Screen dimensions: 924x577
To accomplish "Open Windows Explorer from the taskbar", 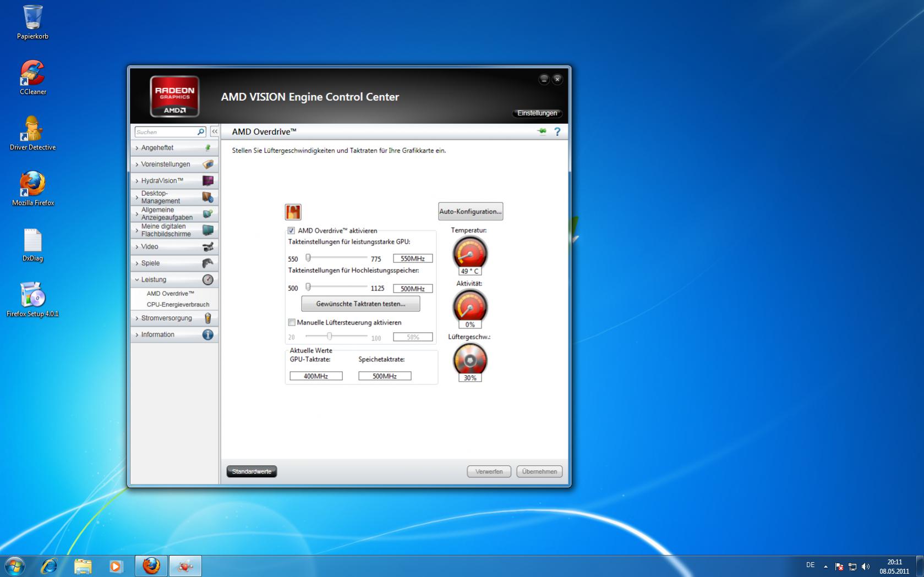I will point(83,566).
